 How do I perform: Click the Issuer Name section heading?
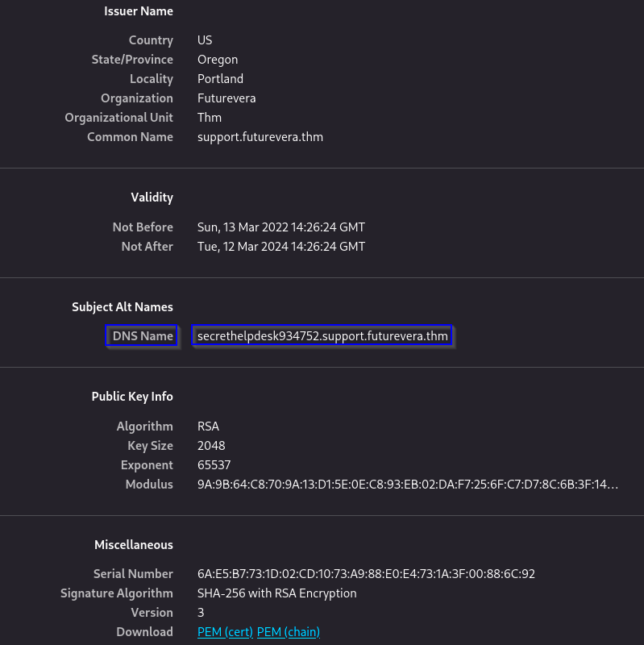pos(138,11)
